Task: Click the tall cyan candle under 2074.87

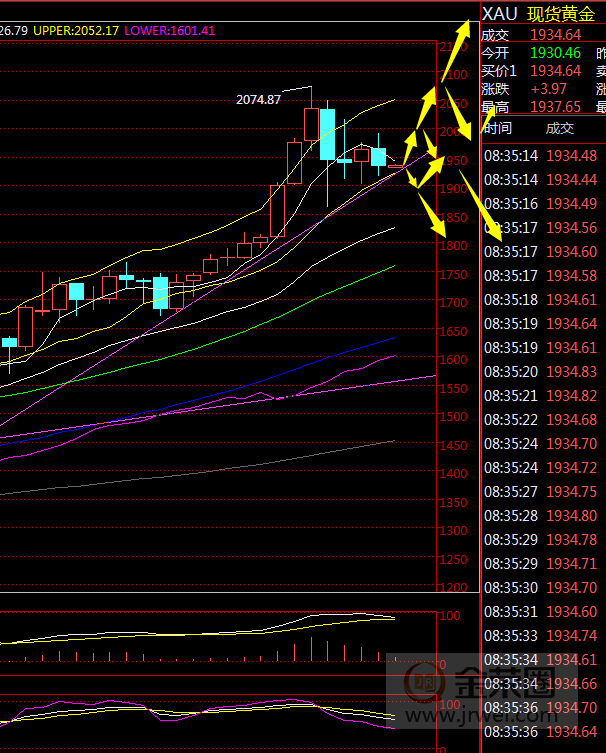Action: (x=327, y=134)
